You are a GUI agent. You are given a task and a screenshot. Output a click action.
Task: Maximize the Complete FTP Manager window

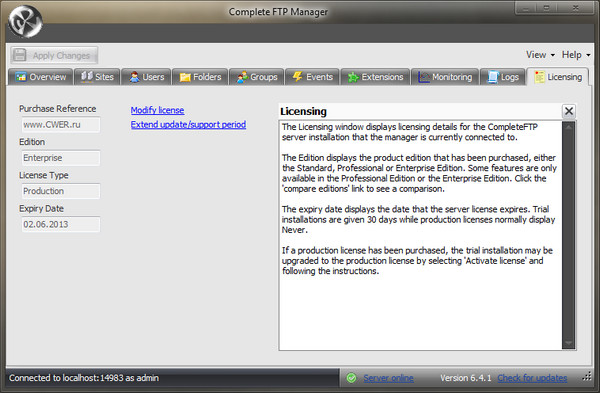coord(546,8)
